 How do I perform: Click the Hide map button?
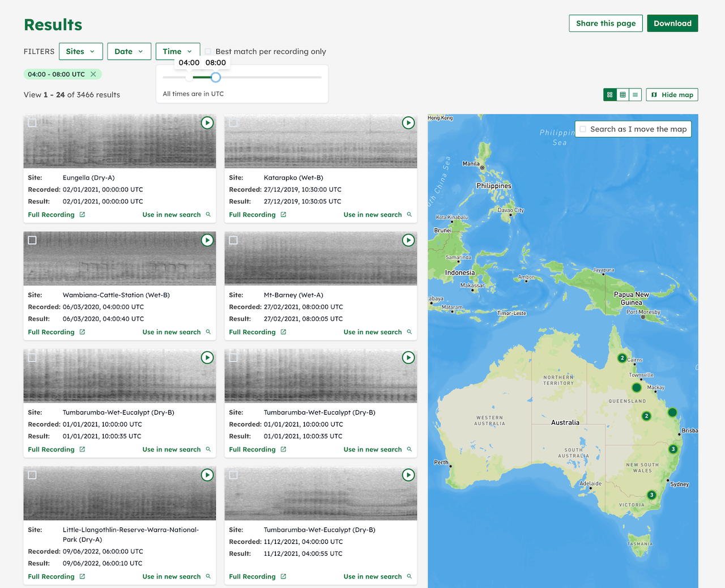pos(672,95)
